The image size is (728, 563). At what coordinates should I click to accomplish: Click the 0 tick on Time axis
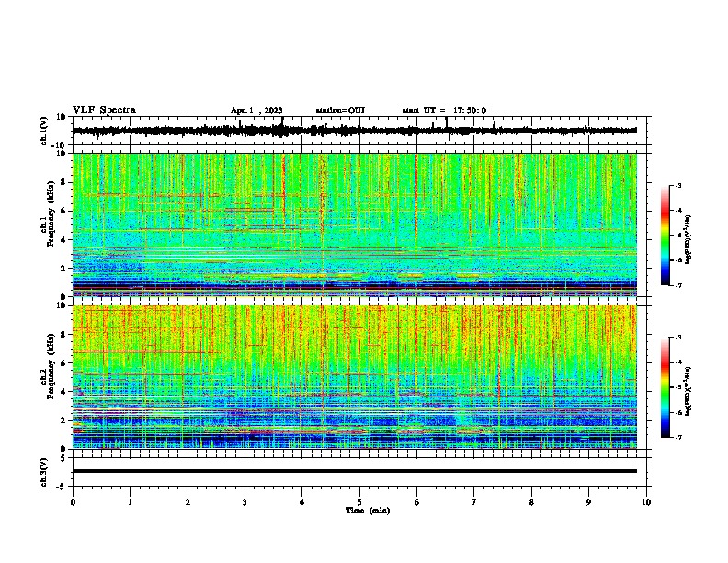click(x=73, y=502)
